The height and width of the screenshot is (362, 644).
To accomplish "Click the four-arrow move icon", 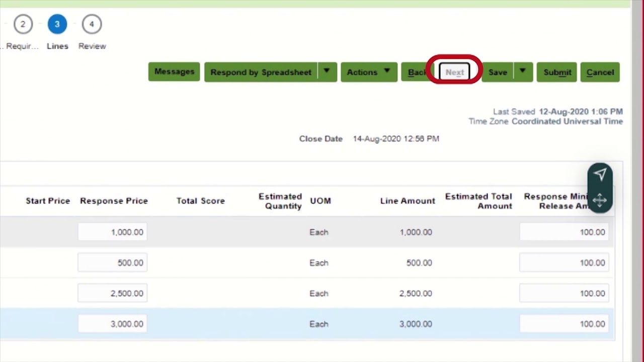I will point(600,201).
